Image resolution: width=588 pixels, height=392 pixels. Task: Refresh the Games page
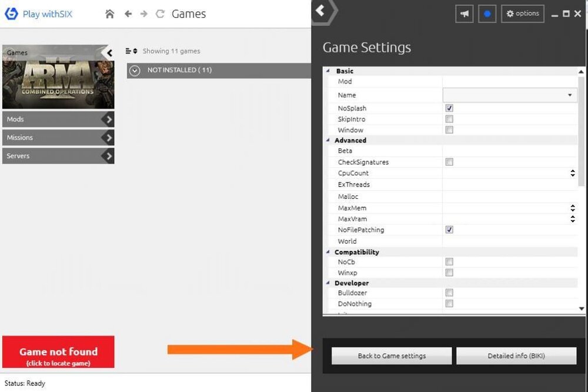[160, 14]
